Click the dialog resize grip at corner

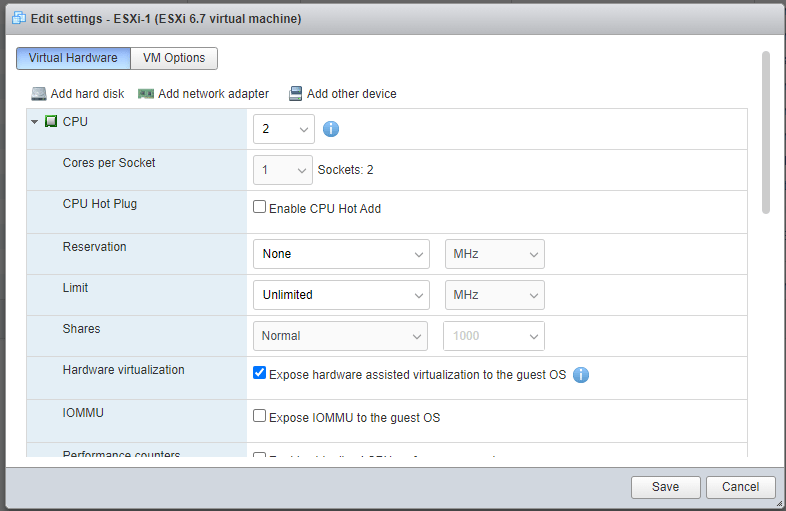[x=779, y=503]
